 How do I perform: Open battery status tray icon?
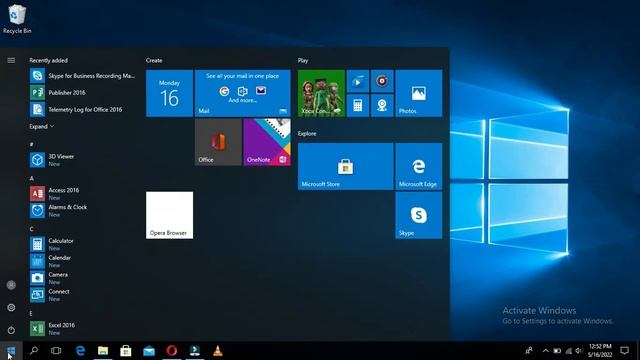pyautogui.click(x=557, y=351)
